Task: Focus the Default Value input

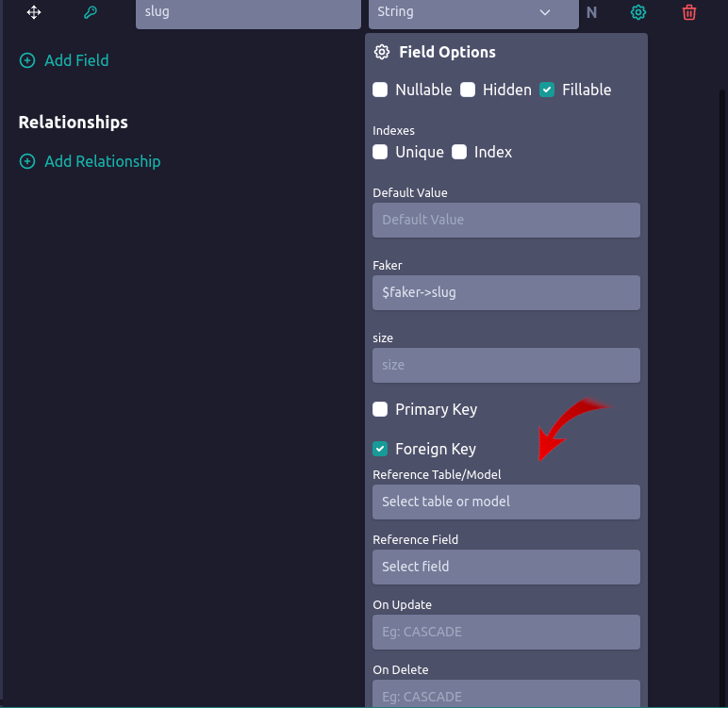Action: [506, 220]
